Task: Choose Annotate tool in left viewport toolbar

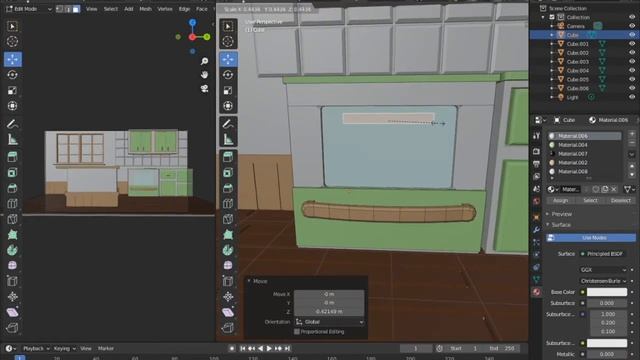Action: 12,124
